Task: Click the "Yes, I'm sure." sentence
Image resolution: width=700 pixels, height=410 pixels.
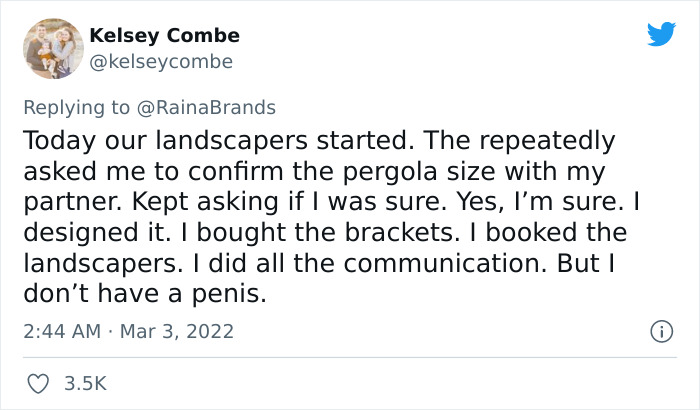Action: click(535, 201)
